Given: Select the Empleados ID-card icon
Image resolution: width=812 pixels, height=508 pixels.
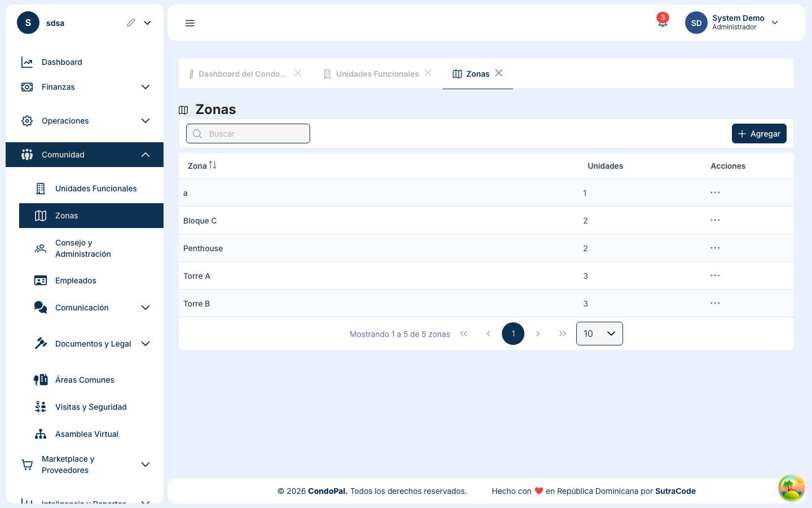Looking at the screenshot, I should coord(40,281).
